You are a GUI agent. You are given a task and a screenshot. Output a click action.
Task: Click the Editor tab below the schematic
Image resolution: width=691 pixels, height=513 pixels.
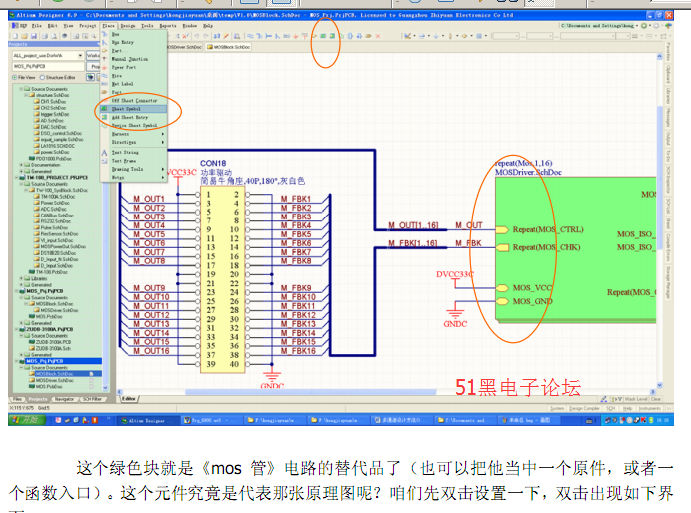(x=129, y=399)
